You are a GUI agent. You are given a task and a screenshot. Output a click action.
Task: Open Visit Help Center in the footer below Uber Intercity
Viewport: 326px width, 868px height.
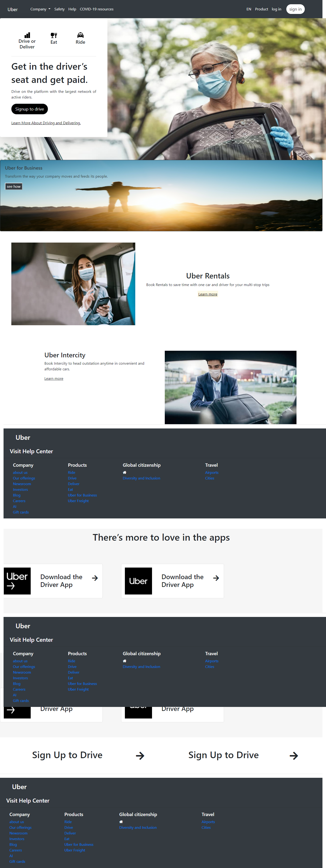(31, 452)
